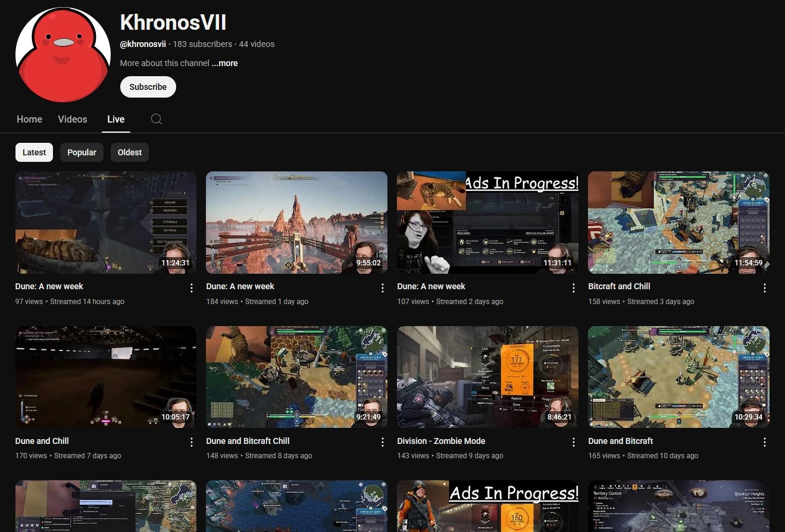The width and height of the screenshot is (785, 532).
Task: Open the Bitcraft and Chill video thumbnail
Action: pyautogui.click(x=678, y=223)
